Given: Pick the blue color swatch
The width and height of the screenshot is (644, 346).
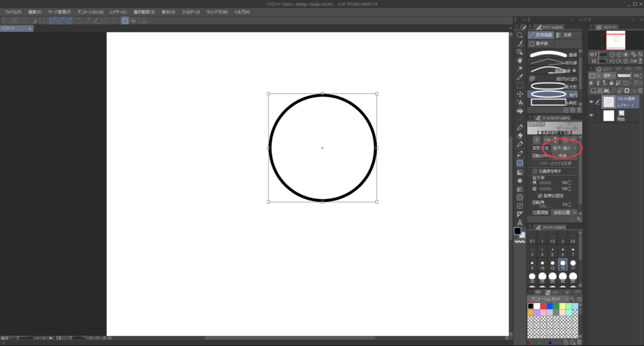Looking at the screenshot, I should (x=549, y=306).
